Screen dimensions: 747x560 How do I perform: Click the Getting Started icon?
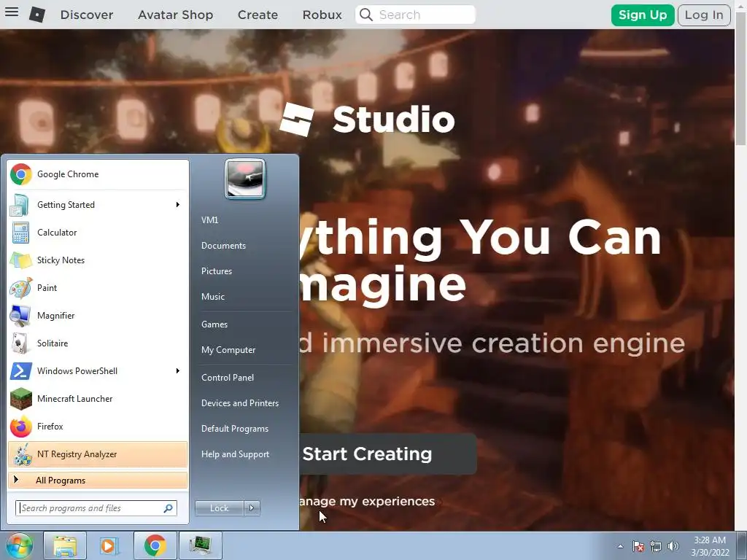pyautogui.click(x=20, y=205)
